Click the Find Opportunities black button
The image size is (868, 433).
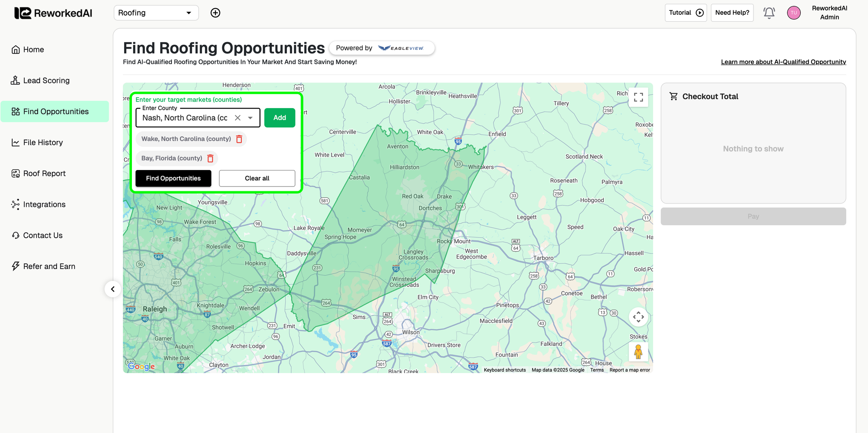pyautogui.click(x=173, y=178)
